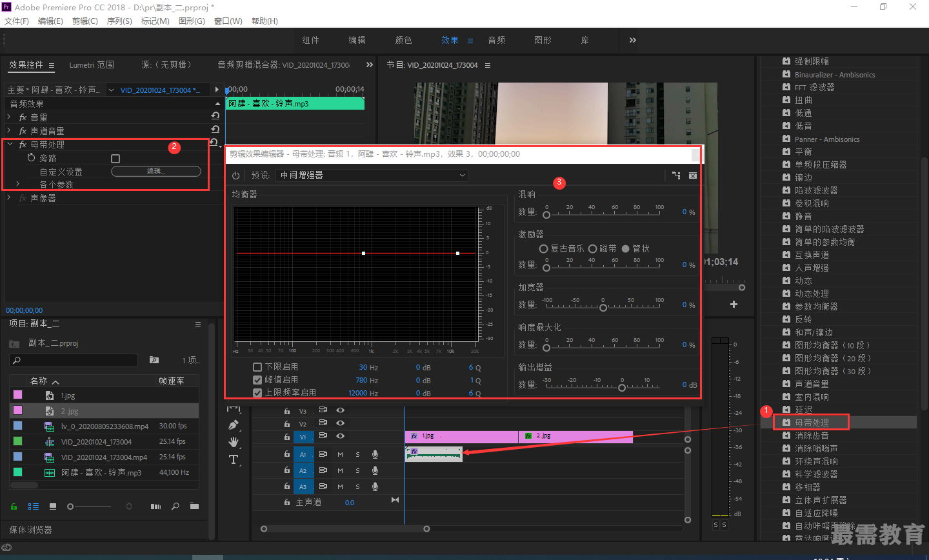Viewport: 929px width, 560px height.
Task: Select the Hand tool
Action: pos(234,442)
